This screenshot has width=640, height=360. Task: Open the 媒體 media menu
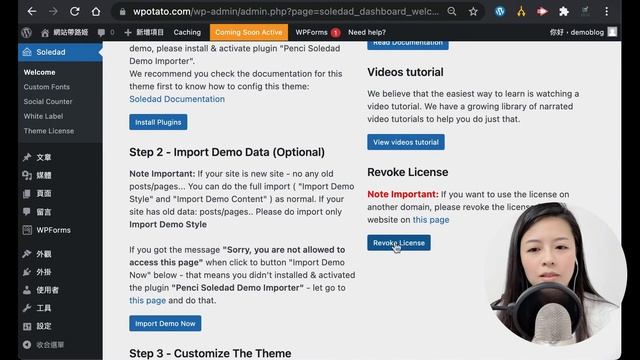(60, 175)
